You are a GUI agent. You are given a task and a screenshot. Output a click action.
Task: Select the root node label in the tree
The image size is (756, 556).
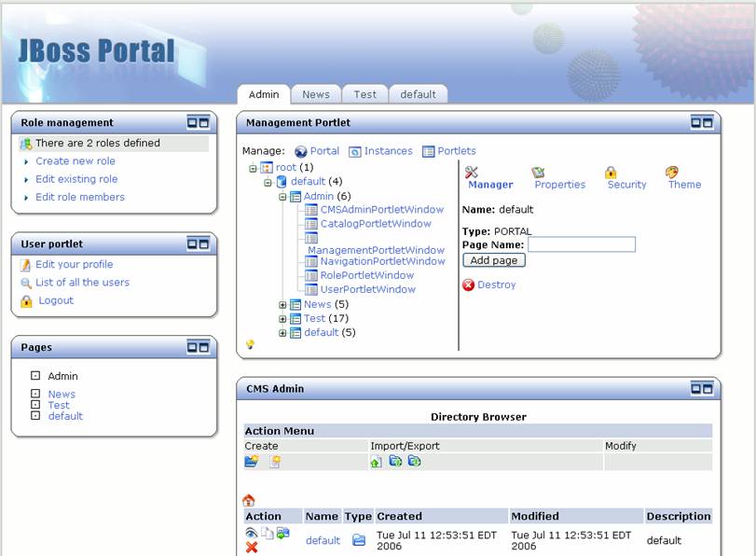286,168
